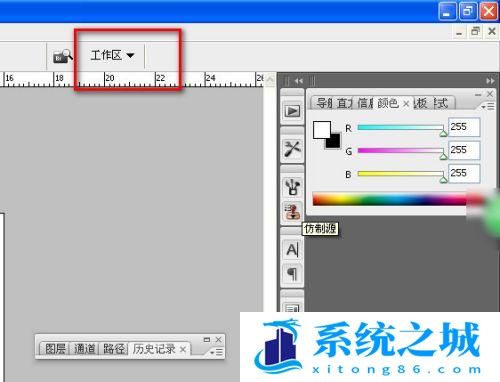Minimize the Color panel group

(478, 95)
